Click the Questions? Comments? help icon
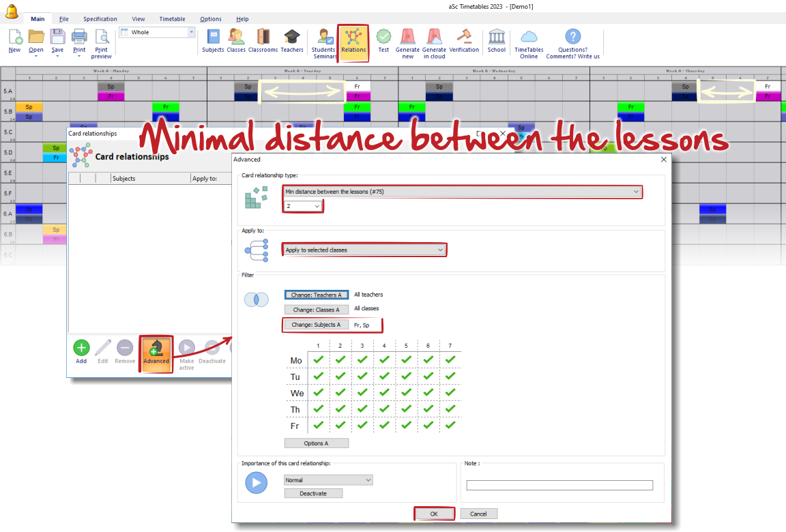The width and height of the screenshot is (786, 532). (x=573, y=37)
